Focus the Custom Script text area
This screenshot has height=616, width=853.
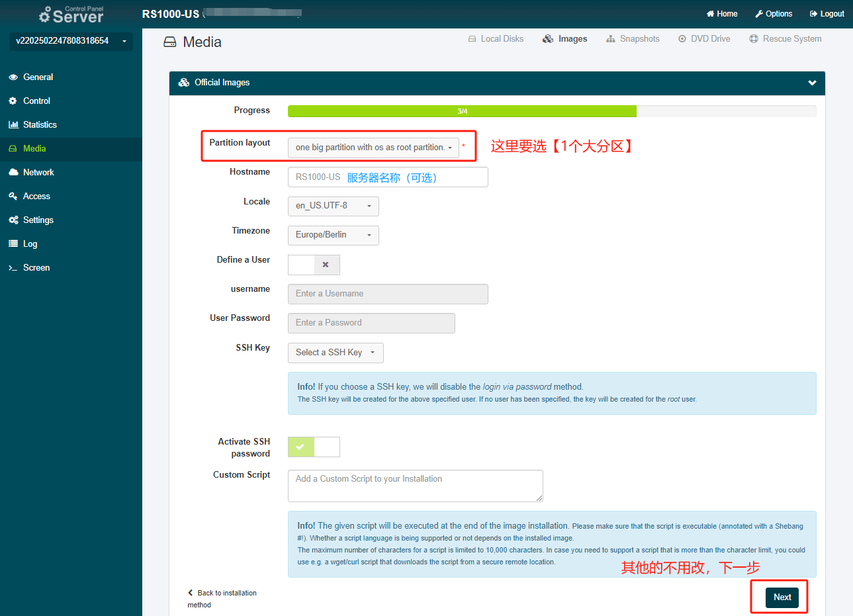point(415,486)
